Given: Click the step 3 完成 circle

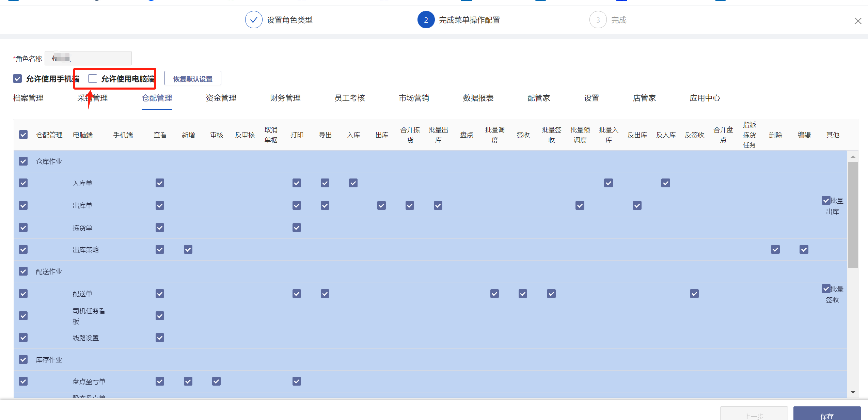Looking at the screenshot, I should pyautogui.click(x=598, y=20).
